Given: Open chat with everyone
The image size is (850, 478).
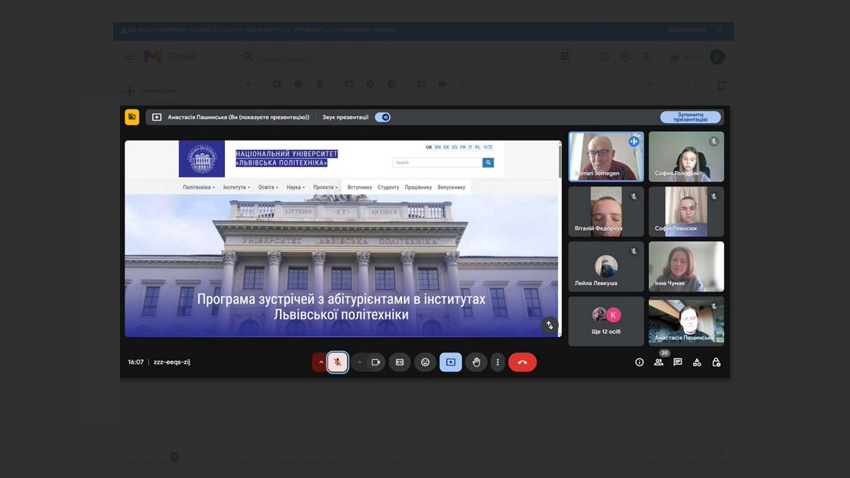Looking at the screenshot, I should [677, 362].
